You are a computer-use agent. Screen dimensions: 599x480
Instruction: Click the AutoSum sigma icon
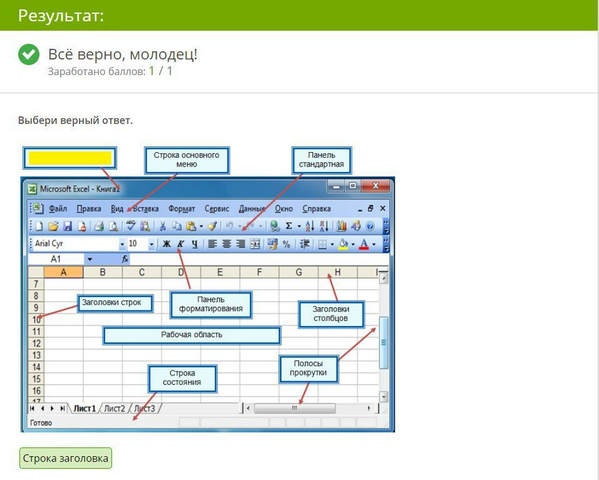[x=289, y=226]
